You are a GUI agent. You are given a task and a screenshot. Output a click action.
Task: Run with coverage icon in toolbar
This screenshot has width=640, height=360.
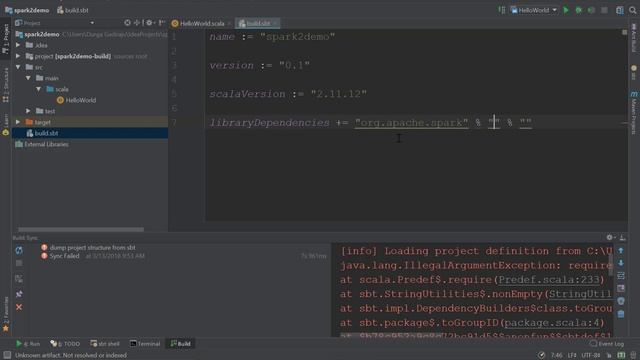tap(591, 10)
